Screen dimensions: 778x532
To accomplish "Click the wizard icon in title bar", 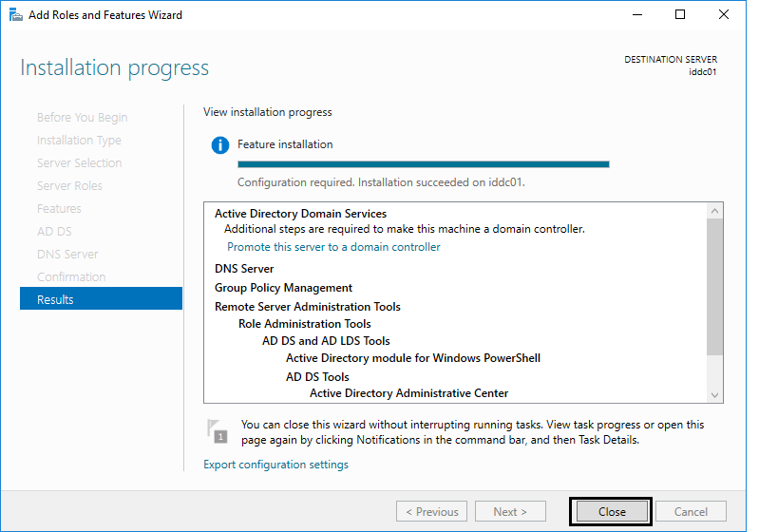I will (x=16, y=15).
